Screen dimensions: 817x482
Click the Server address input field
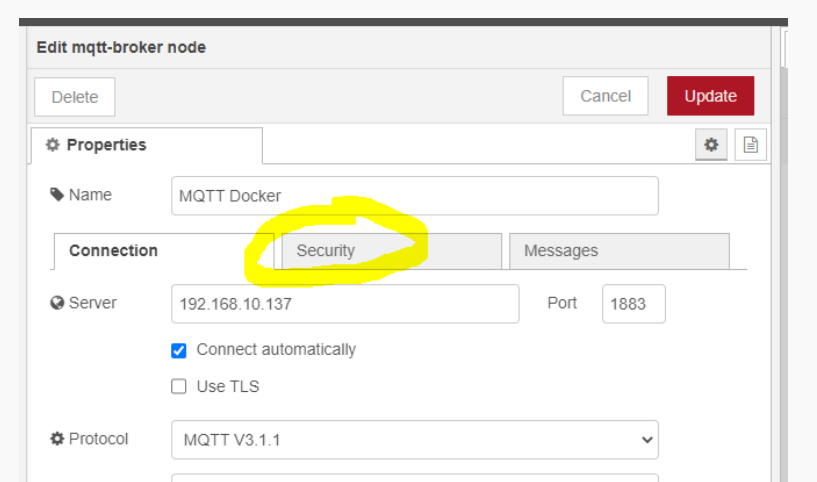pos(345,304)
